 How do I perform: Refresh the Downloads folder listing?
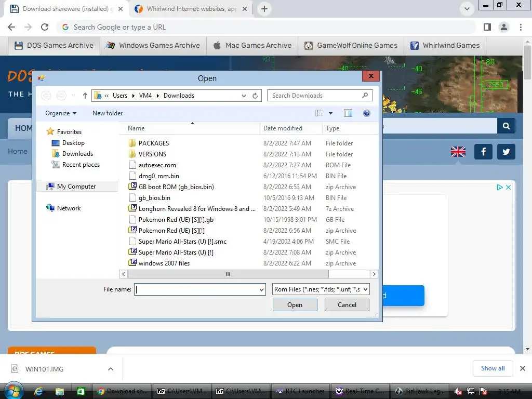pos(255,96)
